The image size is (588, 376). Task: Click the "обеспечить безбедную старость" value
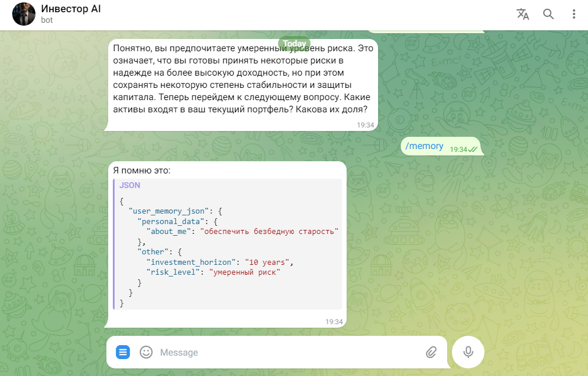(x=269, y=232)
